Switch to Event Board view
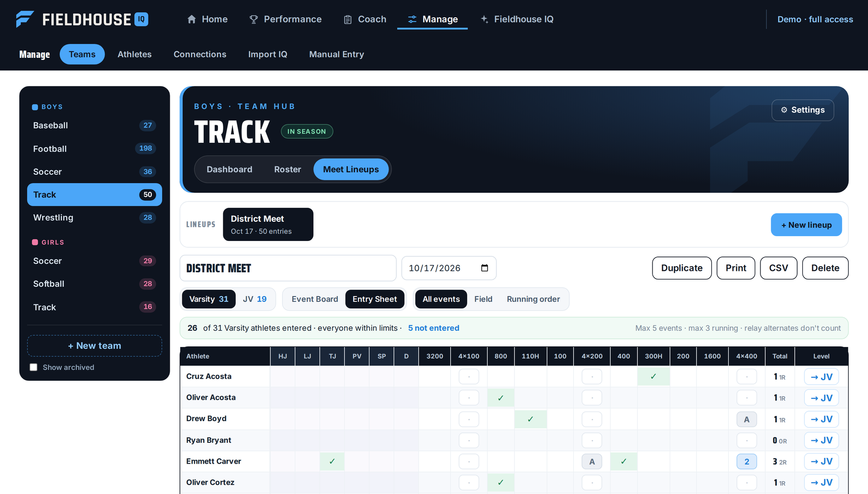 point(315,299)
